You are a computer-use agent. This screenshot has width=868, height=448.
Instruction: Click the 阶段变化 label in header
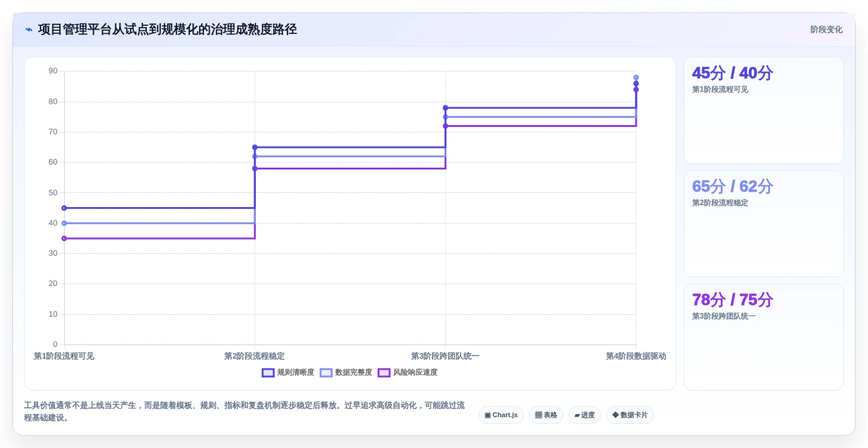826,30
